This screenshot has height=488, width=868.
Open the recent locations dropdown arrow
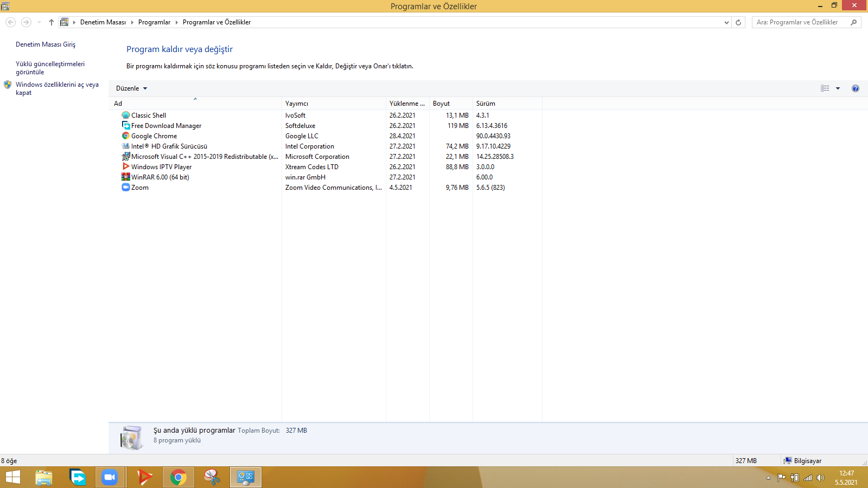(39, 22)
